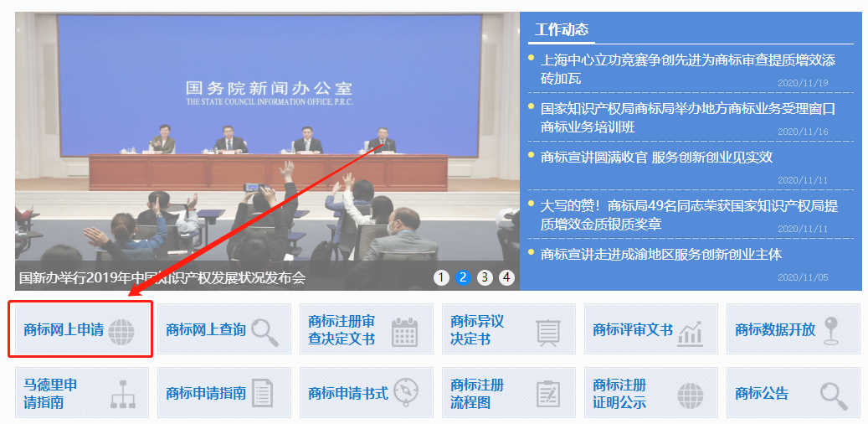Open the 商标网上申请 link
The image size is (868, 424).
coord(64,330)
